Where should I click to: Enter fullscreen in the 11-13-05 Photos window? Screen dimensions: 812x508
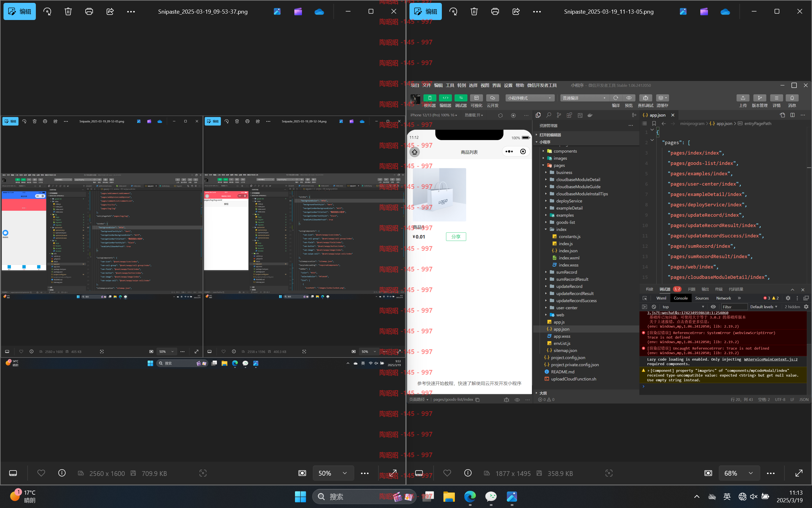click(x=799, y=473)
